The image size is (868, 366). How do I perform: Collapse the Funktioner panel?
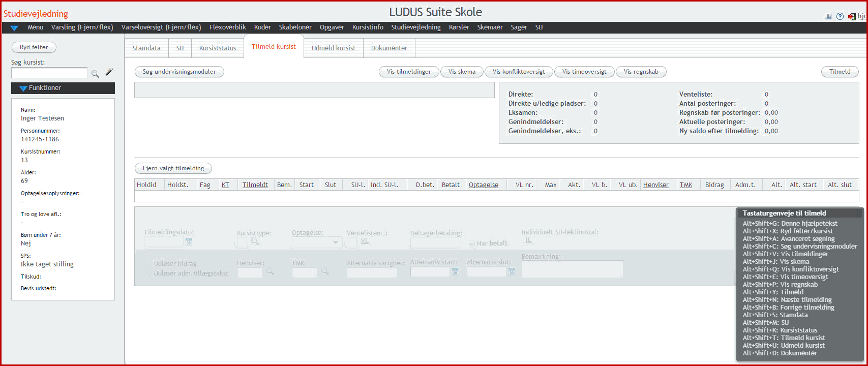pos(63,88)
